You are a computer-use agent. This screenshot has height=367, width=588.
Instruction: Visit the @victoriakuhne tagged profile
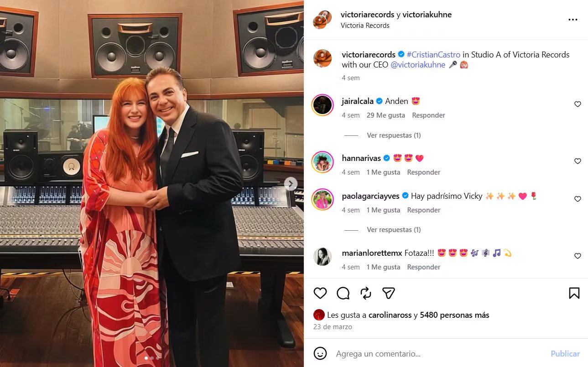pos(418,64)
